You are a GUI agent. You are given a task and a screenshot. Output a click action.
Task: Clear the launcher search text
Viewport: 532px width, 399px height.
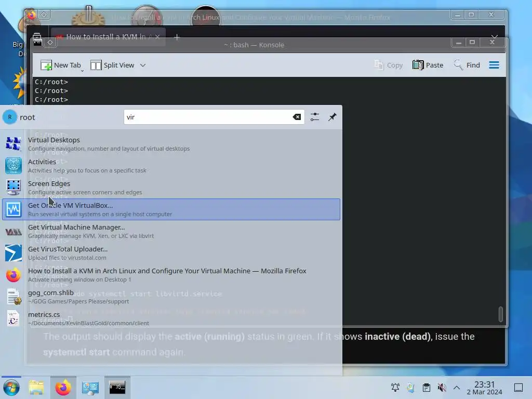click(x=297, y=117)
